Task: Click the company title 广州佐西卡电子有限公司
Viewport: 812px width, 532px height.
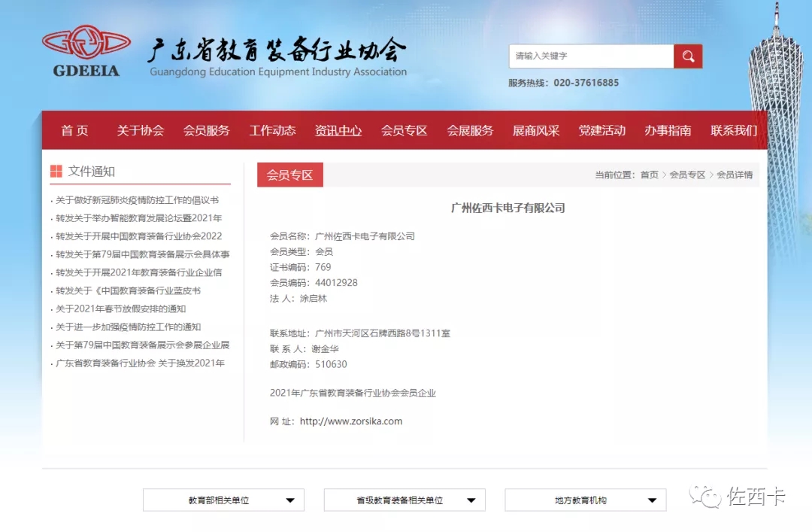Action: (508, 208)
